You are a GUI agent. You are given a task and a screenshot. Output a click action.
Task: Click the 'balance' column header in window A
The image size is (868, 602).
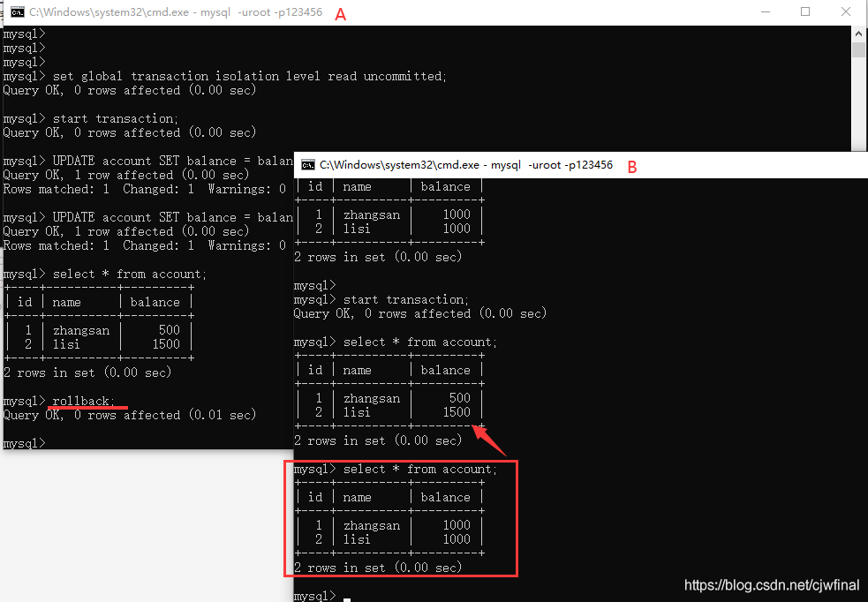click(x=155, y=302)
